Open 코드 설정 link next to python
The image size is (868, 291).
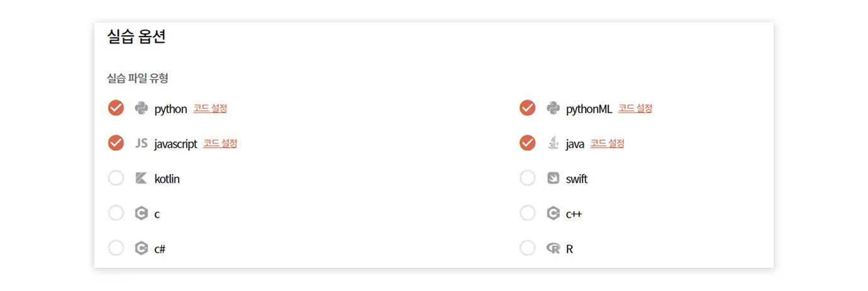(x=210, y=108)
